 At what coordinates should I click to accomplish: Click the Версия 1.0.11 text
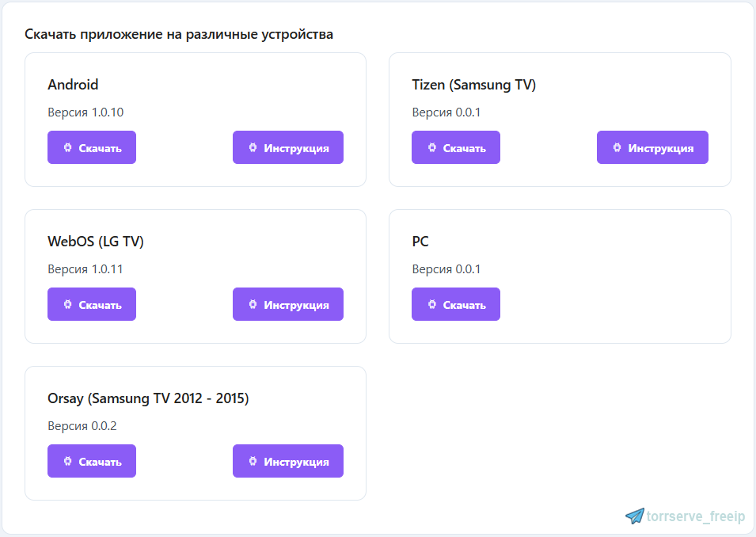(85, 269)
